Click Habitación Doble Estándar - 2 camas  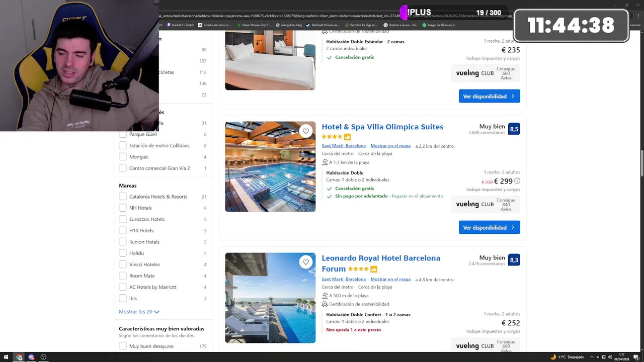coord(365,42)
